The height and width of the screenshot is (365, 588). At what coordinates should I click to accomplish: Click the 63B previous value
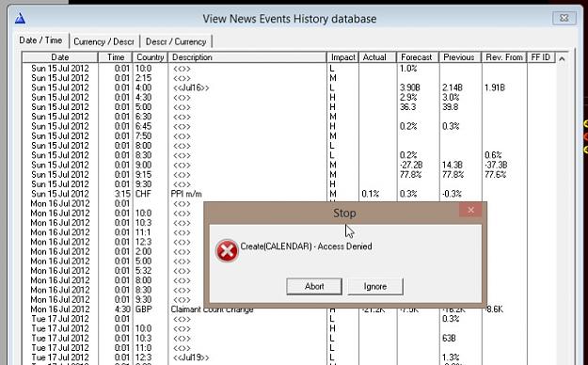(x=449, y=339)
